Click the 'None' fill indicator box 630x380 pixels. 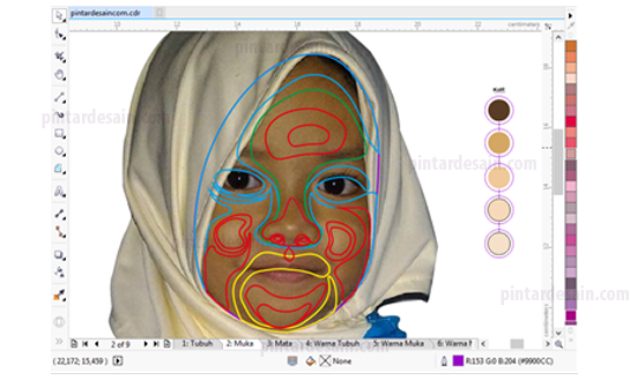325,361
